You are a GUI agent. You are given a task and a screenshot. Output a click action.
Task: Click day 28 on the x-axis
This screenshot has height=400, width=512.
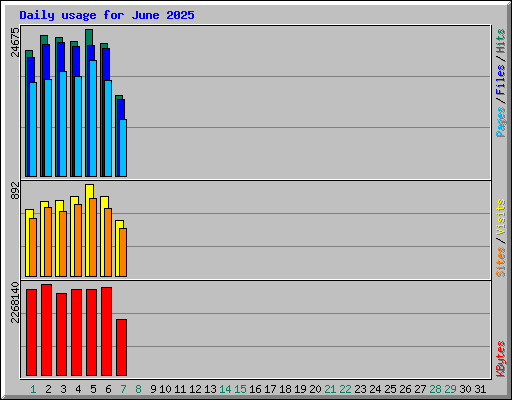coord(435,389)
